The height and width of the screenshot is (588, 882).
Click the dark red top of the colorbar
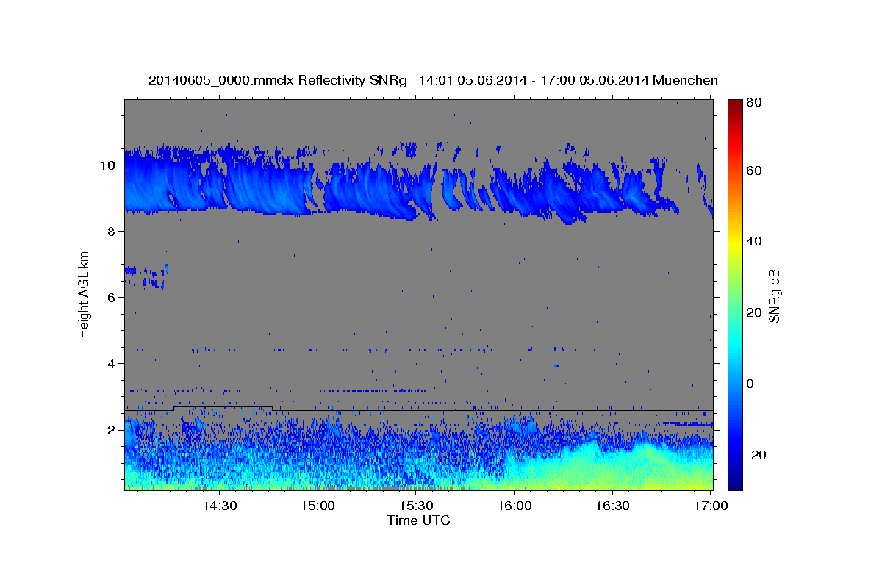click(734, 104)
